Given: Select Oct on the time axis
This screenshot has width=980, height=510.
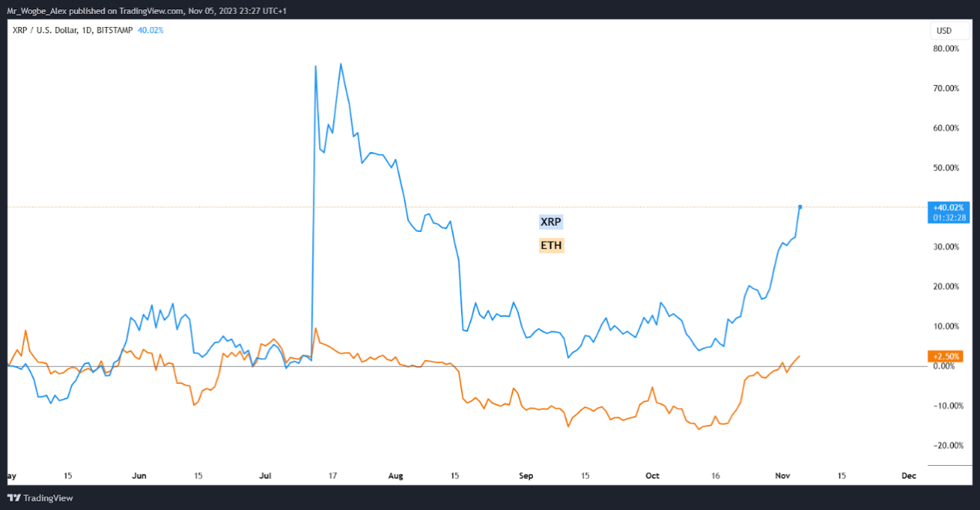Looking at the screenshot, I should point(653,476).
